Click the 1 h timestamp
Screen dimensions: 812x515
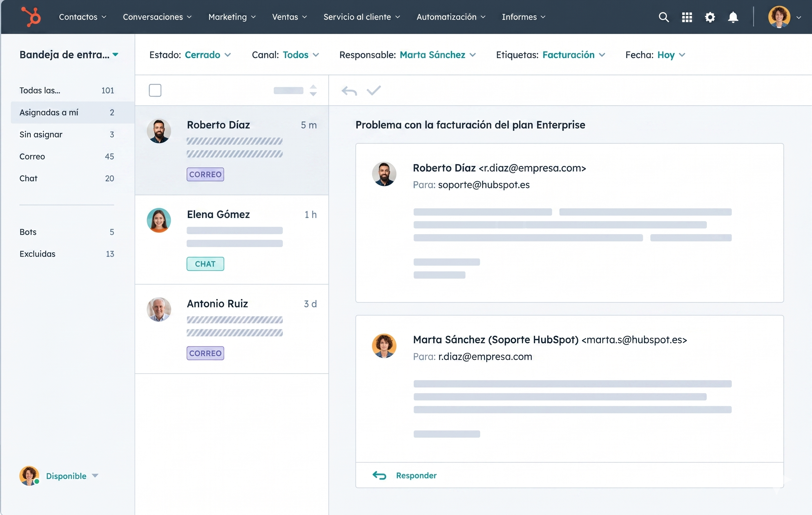point(311,214)
